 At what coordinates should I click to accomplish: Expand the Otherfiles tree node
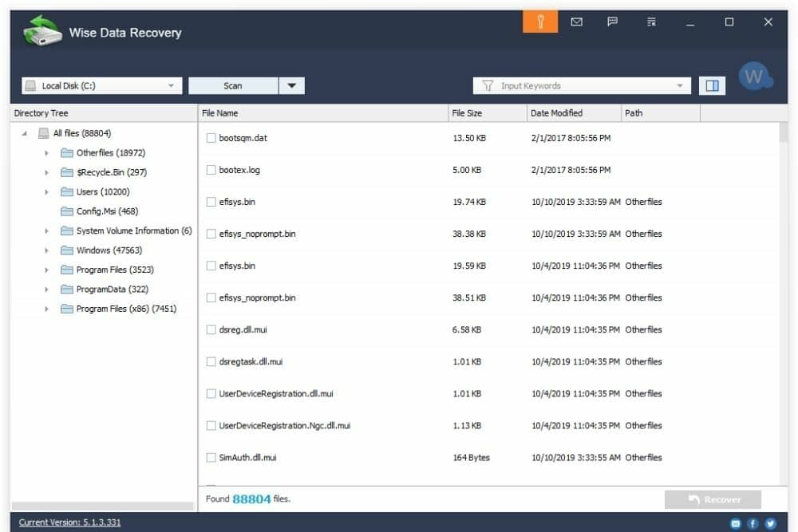(x=46, y=152)
